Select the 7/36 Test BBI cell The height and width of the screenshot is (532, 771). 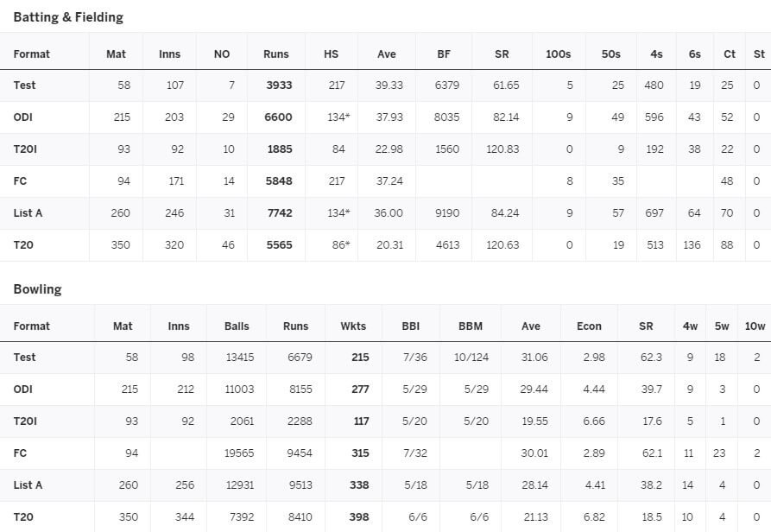pos(415,357)
